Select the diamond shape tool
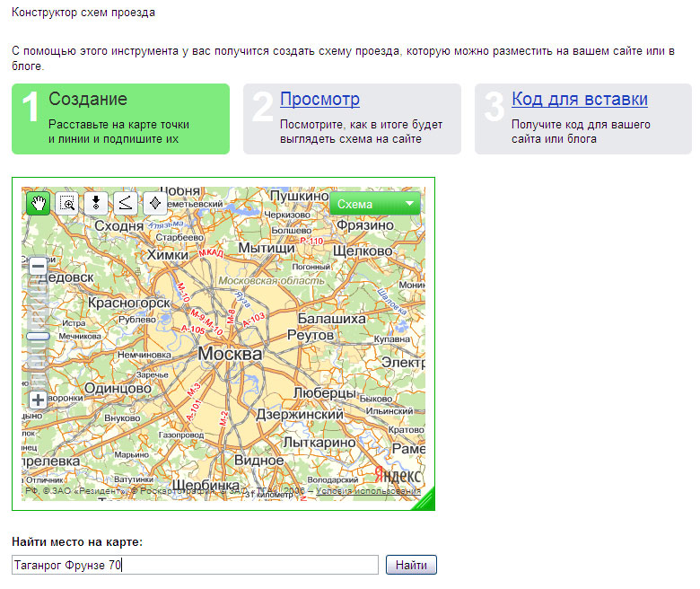The width and height of the screenshot is (700, 589). [155, 203]
